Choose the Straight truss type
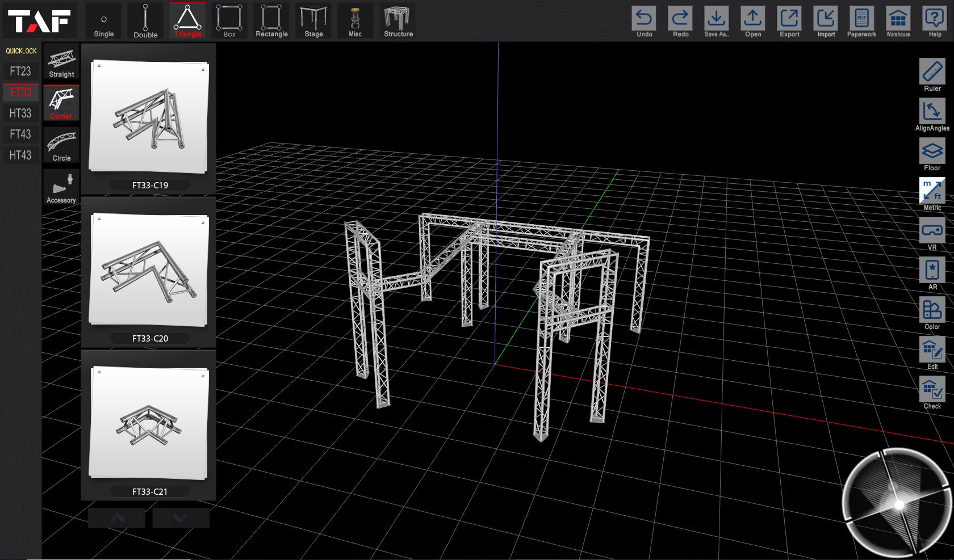This screenshot has height=560, width=954. coord(61,61)
